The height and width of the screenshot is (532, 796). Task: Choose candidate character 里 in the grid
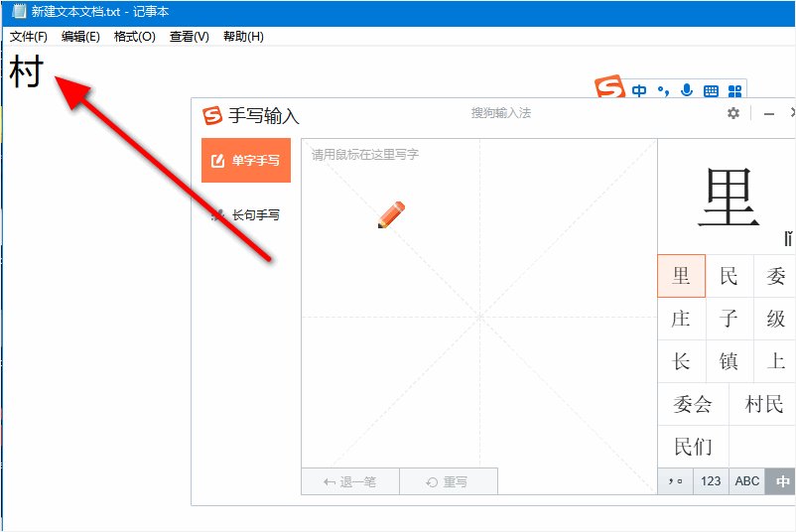click(x=681, y=276)
